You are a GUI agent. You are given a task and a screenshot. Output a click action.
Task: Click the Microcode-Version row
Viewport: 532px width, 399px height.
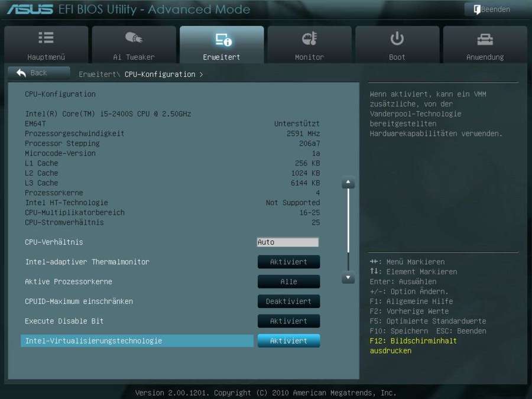click(x=173, y=153)
